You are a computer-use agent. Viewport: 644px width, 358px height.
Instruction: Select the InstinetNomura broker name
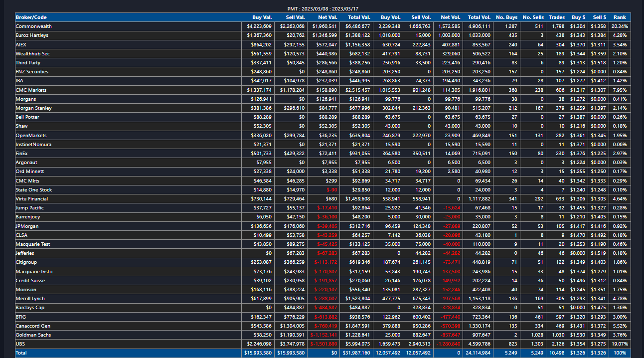click(33, 144)
